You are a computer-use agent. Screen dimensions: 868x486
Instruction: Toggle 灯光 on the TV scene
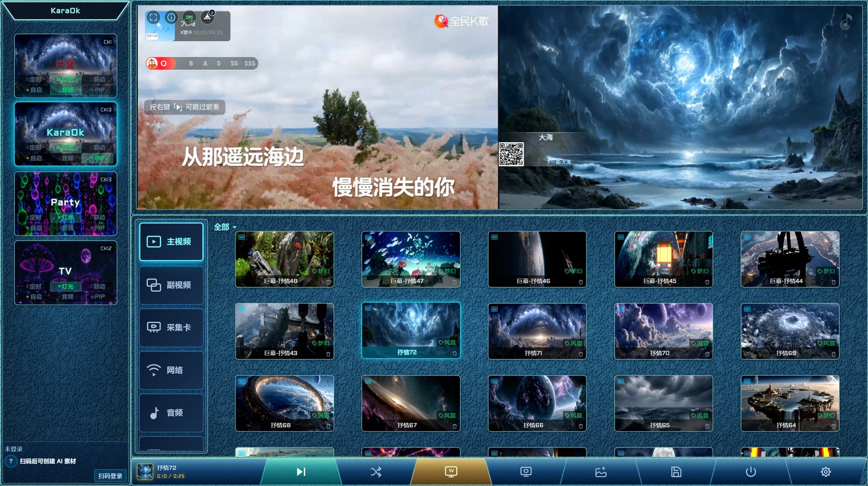pos(66,286)
